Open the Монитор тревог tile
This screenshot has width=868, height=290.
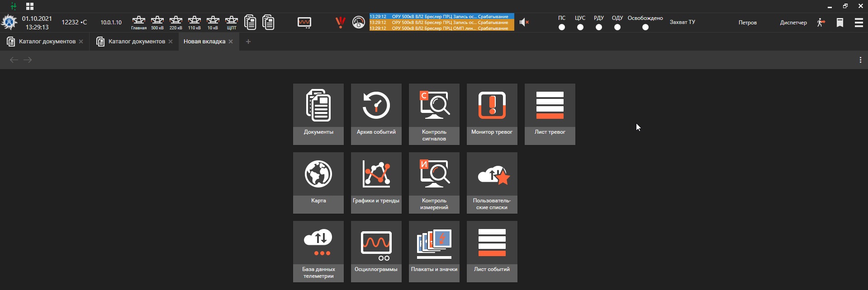click(x=492, y=114)
